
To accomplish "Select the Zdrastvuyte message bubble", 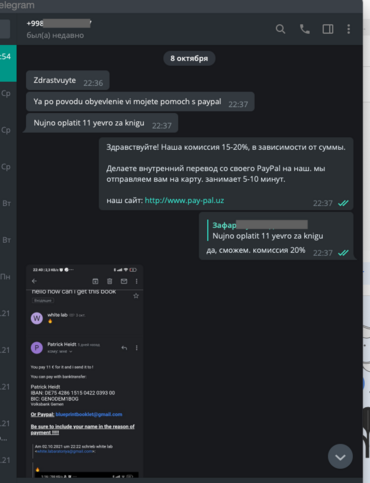I will coord(68,80).
